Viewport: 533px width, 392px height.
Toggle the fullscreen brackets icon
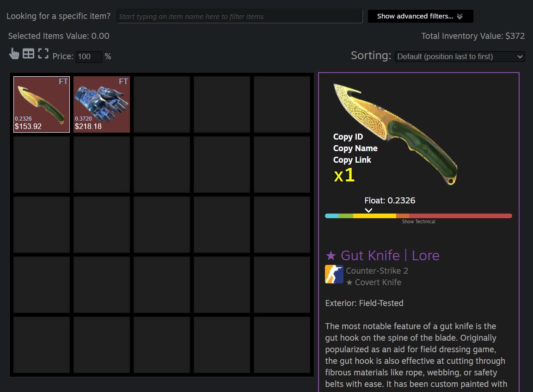click(43, 53)
